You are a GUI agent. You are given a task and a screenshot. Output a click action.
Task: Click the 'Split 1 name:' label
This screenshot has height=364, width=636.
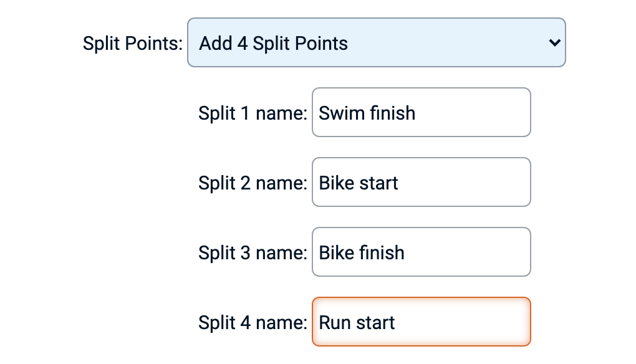pos(253,113)
